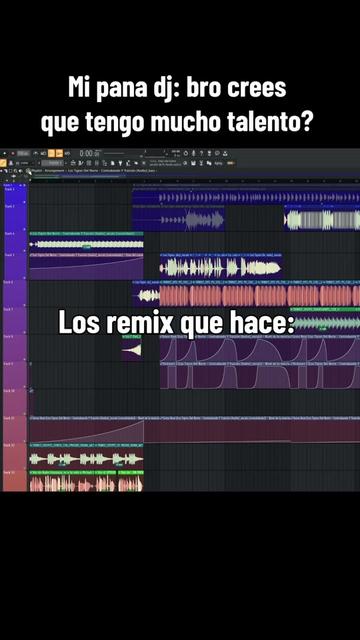Select the orange highlighted tool at second toolbar row start

coord(3,163)
